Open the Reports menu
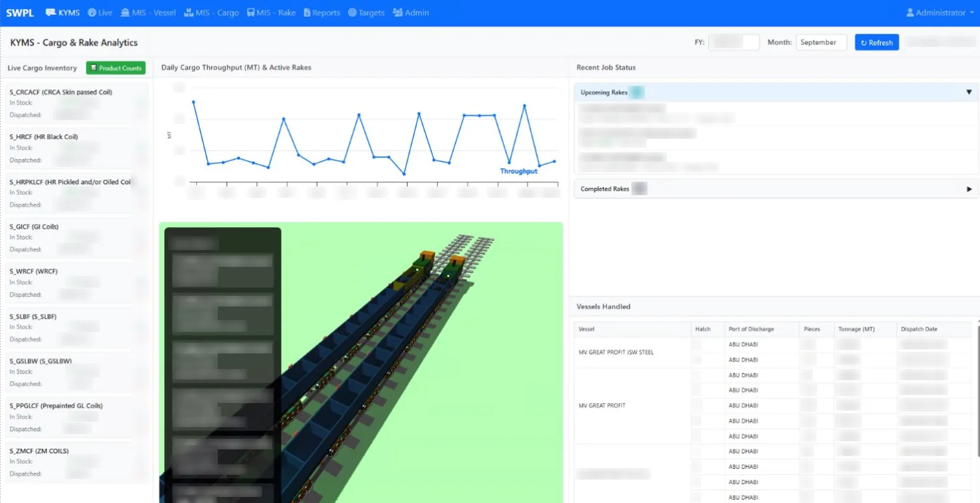Viewport: 980px width, 503px height. tap(322, 13)
